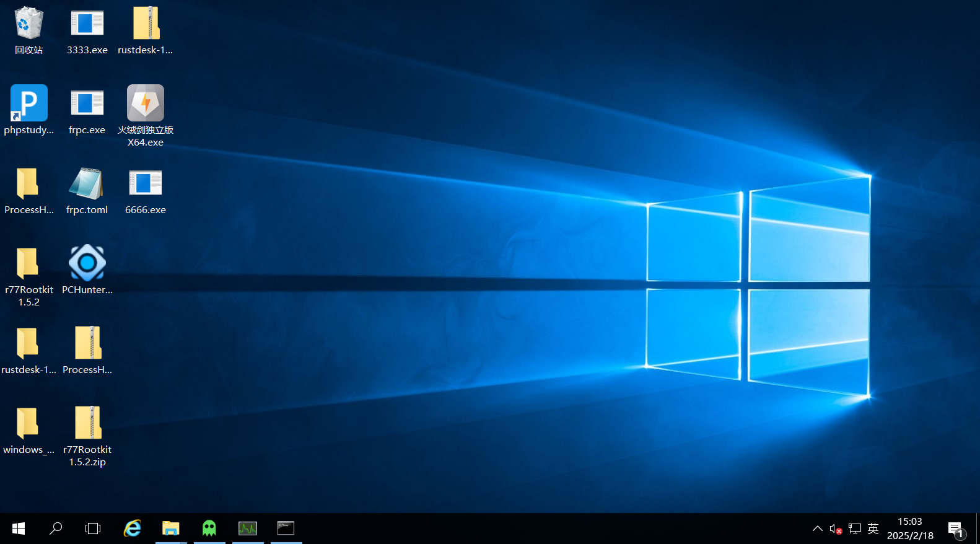Select the 6666.exe desktop icon

tap(146, 191)
